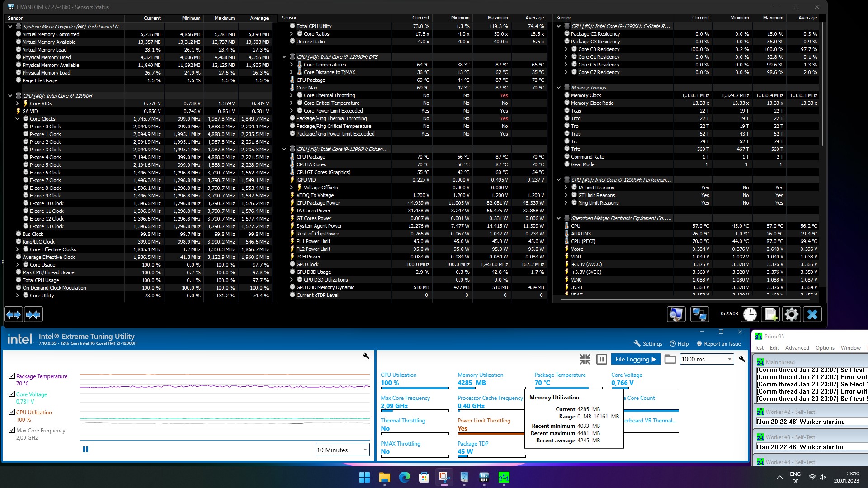Expand the IA Limit Reasons node
The width and height of the screenshot is (868, 488).
click(566, 188)
